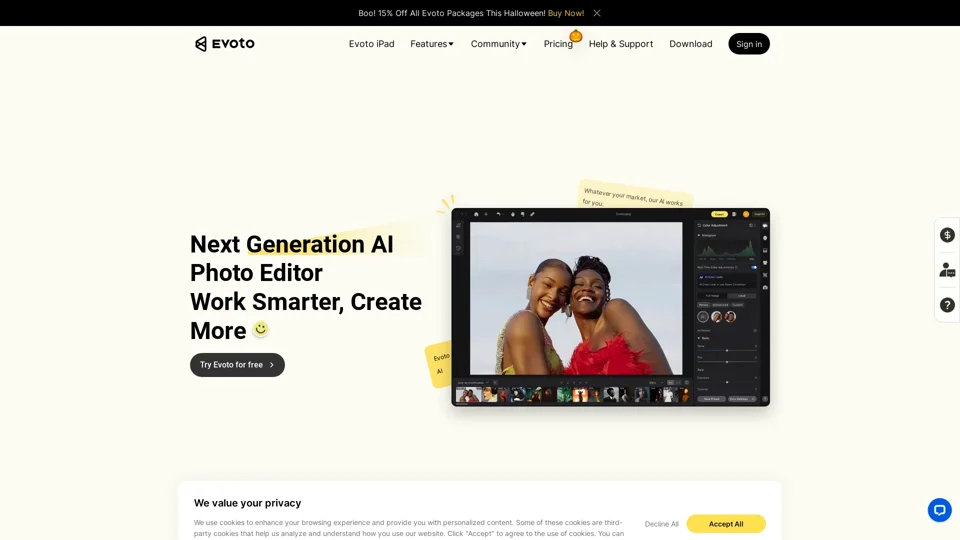Click the orange avatar in editor top bar
The height and width of the screenshot is (540, 960).
746,214
